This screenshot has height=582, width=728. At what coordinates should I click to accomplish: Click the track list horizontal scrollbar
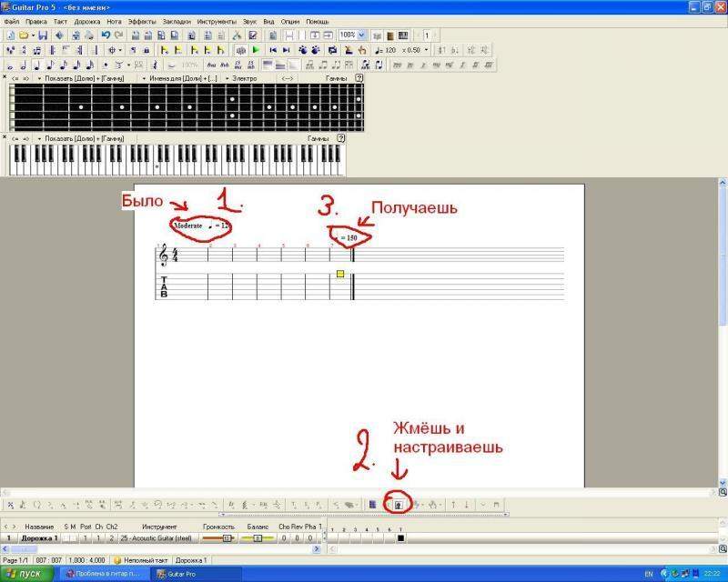pyautogui.click(x=162, y=549)
